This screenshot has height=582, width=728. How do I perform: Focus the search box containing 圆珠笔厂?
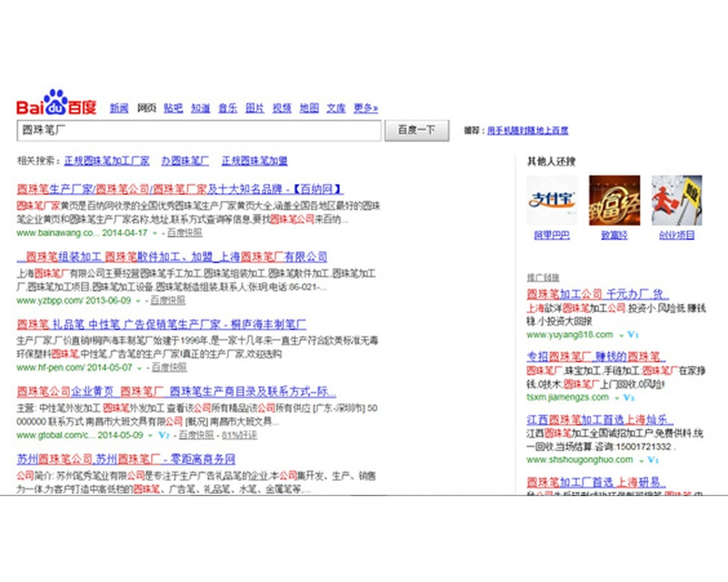pos(199,130)
